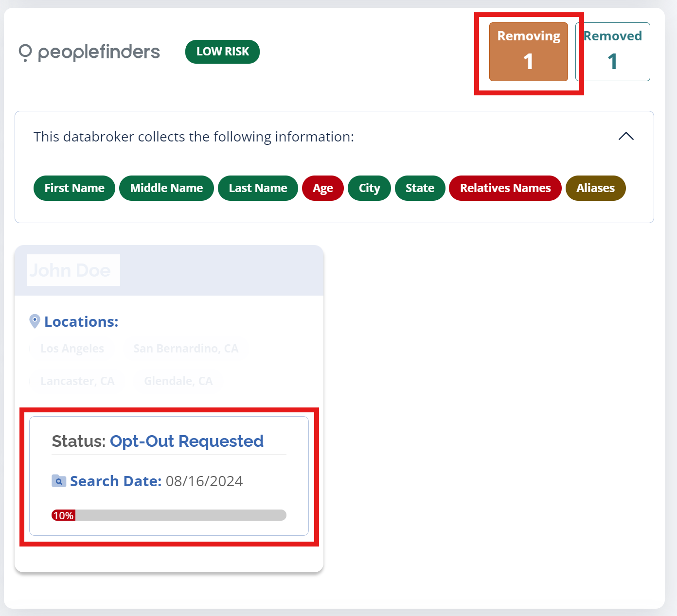
Task: Click the Glendale, CA location chip
Action: pos(178,381)
